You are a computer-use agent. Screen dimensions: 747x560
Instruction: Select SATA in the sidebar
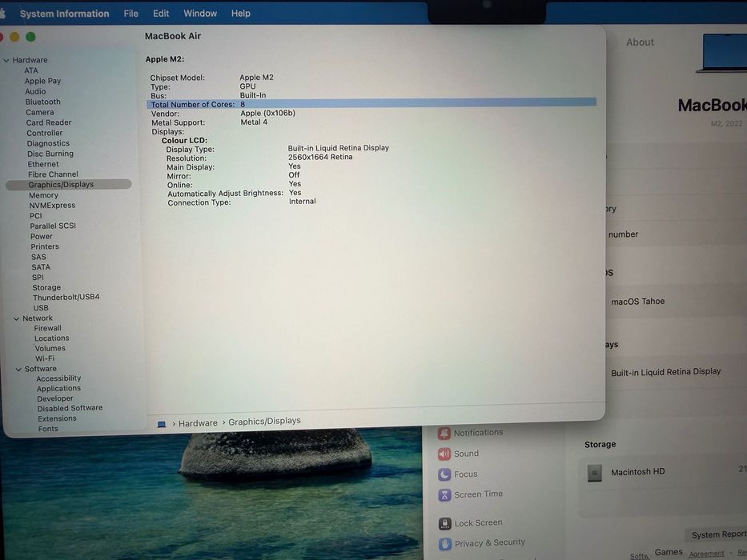point(41,267)
